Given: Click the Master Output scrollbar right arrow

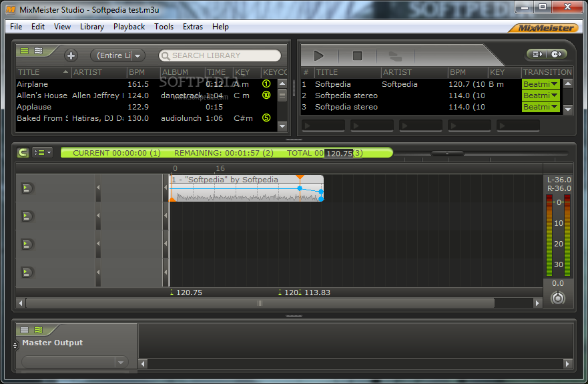Looking at the screenshot, I should point(567,363).
